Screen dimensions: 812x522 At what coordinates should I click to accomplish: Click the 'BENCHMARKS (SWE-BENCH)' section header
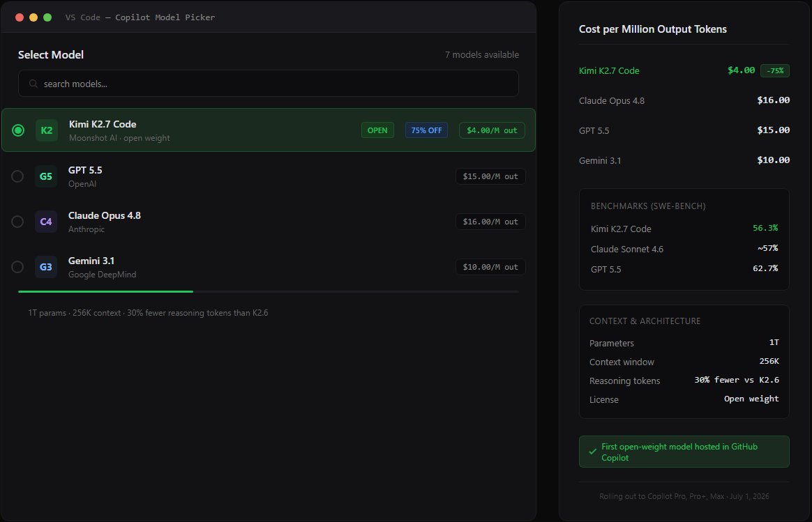(x=648, y=206)
